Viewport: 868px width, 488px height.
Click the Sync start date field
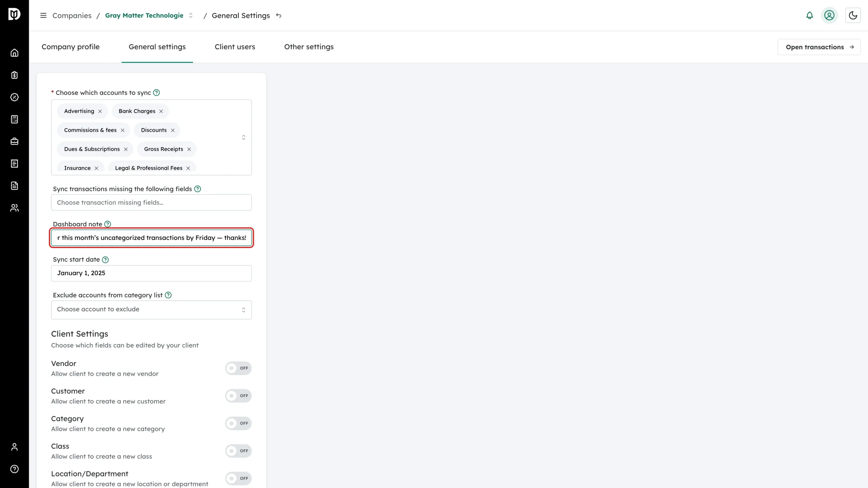(151, 273)
